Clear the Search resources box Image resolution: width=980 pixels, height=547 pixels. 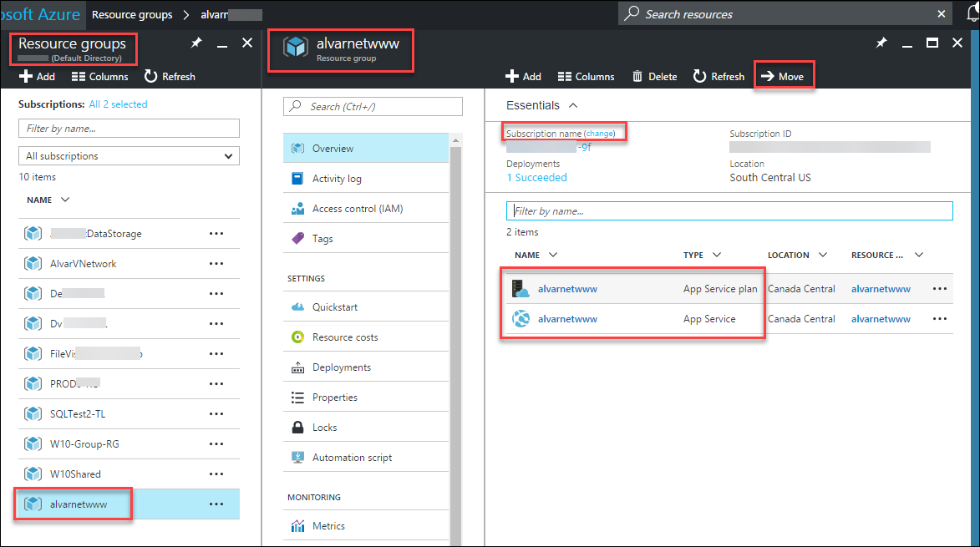(x=942, y=13)
